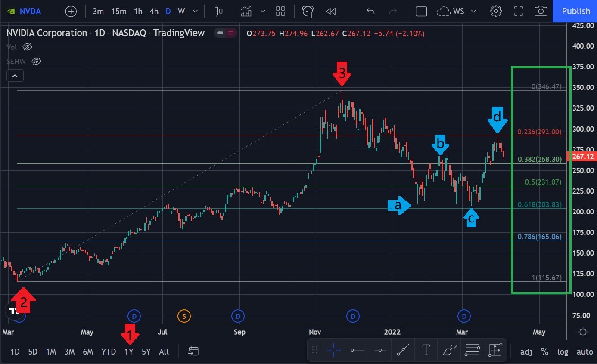The image size is (597, 364).
Task: Start bar replay with the rewind icon
Action: [x=331, y=12]
